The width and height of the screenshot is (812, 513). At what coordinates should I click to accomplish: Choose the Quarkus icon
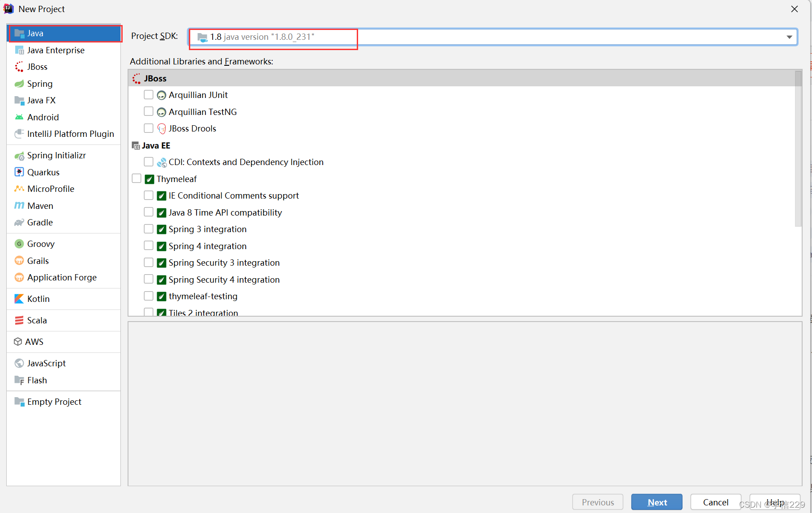19,172
